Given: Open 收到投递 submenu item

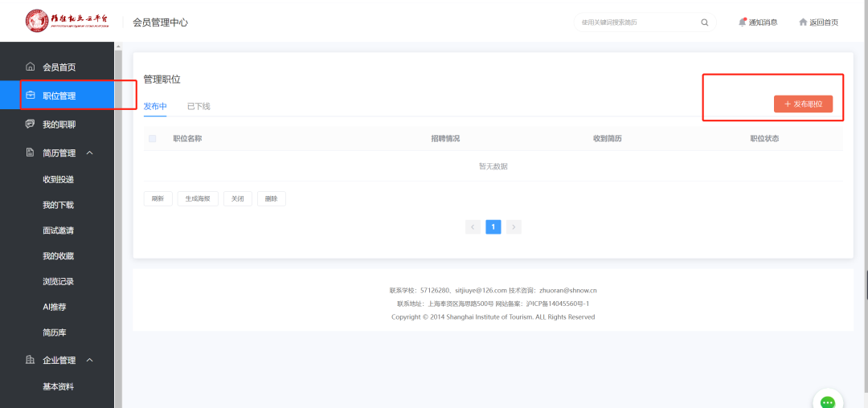Looking at the screenshot, I should 58,179.
